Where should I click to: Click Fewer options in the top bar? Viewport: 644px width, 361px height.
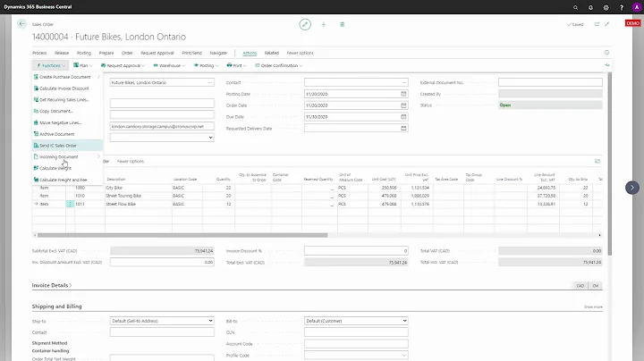tap(300, 53)
